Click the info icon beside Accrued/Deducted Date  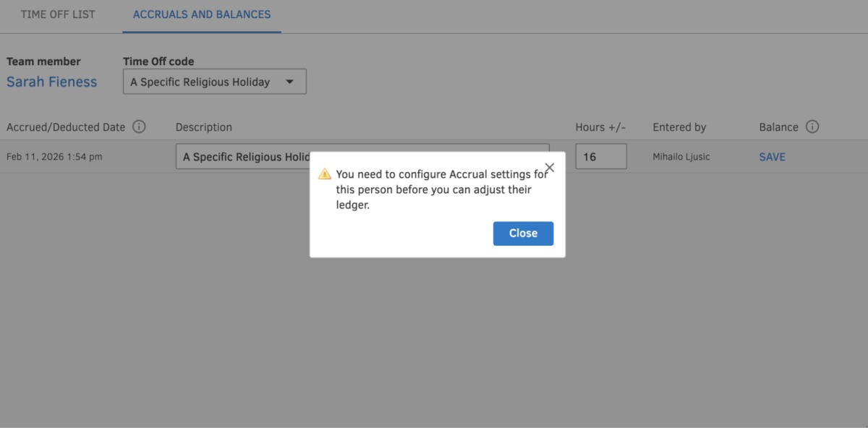click(x=139, y=127)
